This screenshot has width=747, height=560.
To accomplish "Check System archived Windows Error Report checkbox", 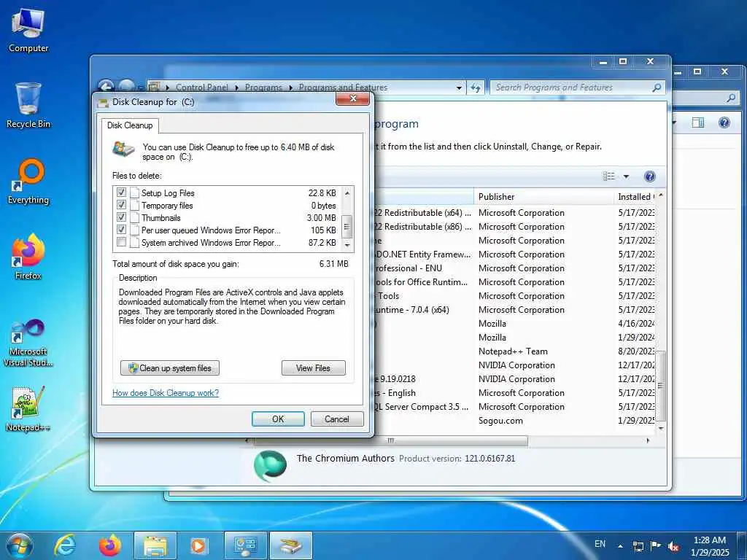I will [122, 242].
